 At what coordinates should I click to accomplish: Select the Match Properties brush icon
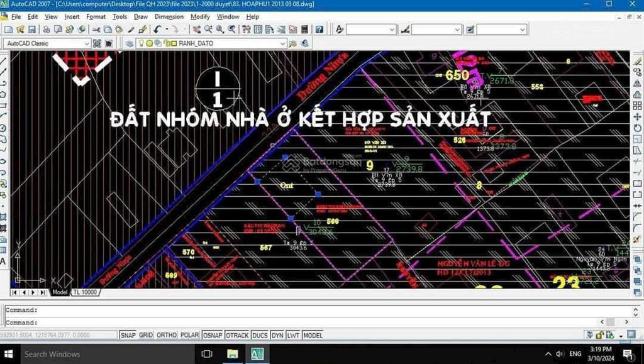pyautogui.click(x=131, y=30)
